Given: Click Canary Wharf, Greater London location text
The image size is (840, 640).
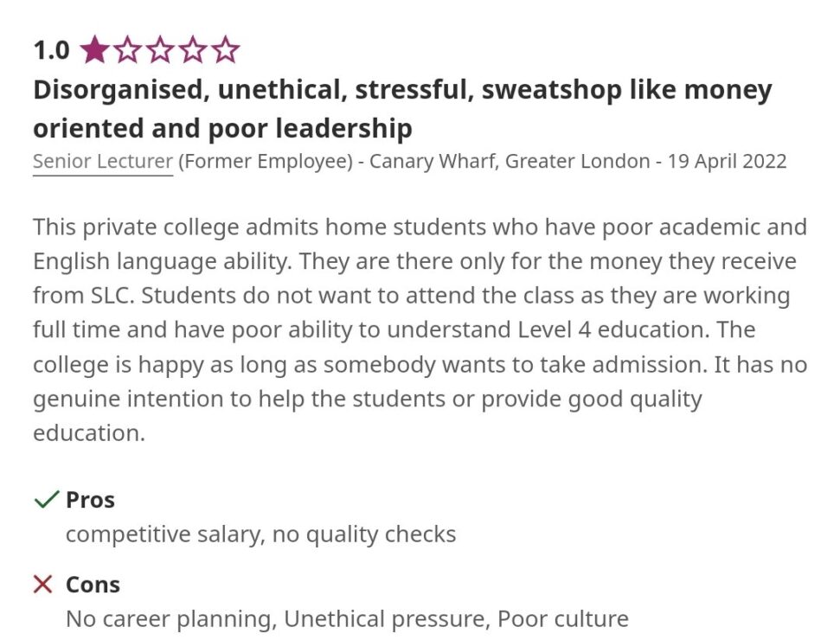Looking at the screenshot, I should tap(510, 161).
